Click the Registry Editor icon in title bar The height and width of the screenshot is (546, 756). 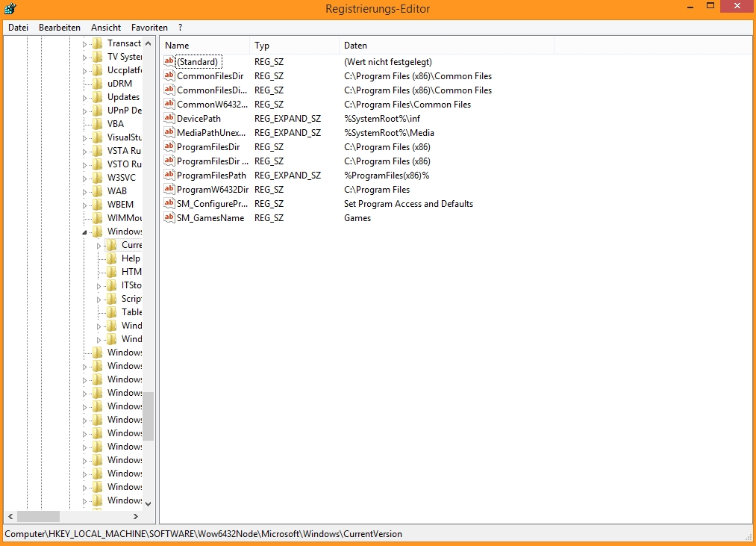pos(10,8)
